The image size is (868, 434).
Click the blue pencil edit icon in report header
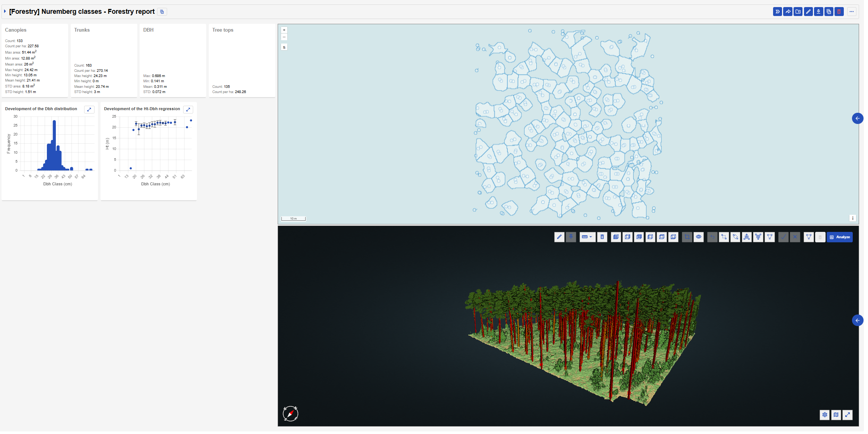point(808,12)
